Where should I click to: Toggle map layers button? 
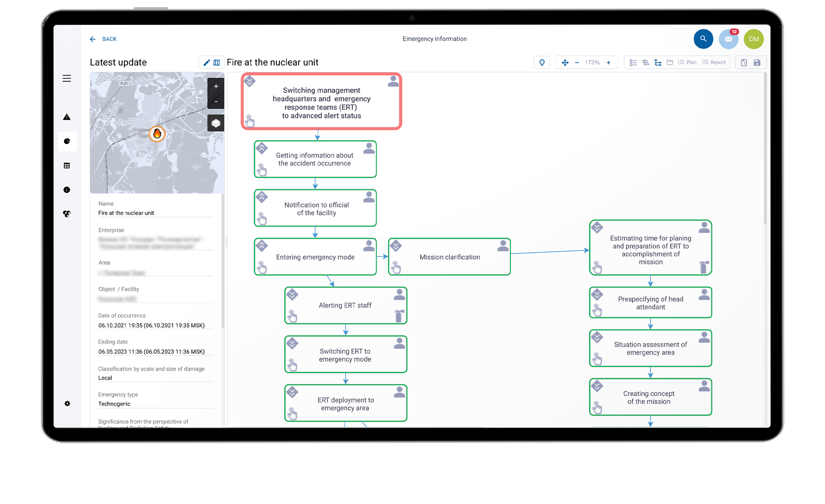(x=216, y=123)
